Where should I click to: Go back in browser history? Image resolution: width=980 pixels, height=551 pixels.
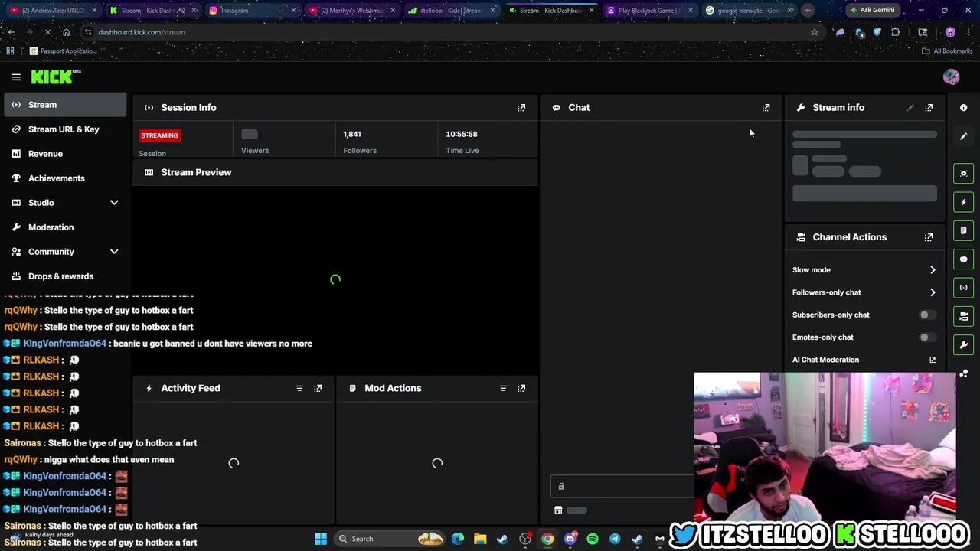(x=11, y=32)
